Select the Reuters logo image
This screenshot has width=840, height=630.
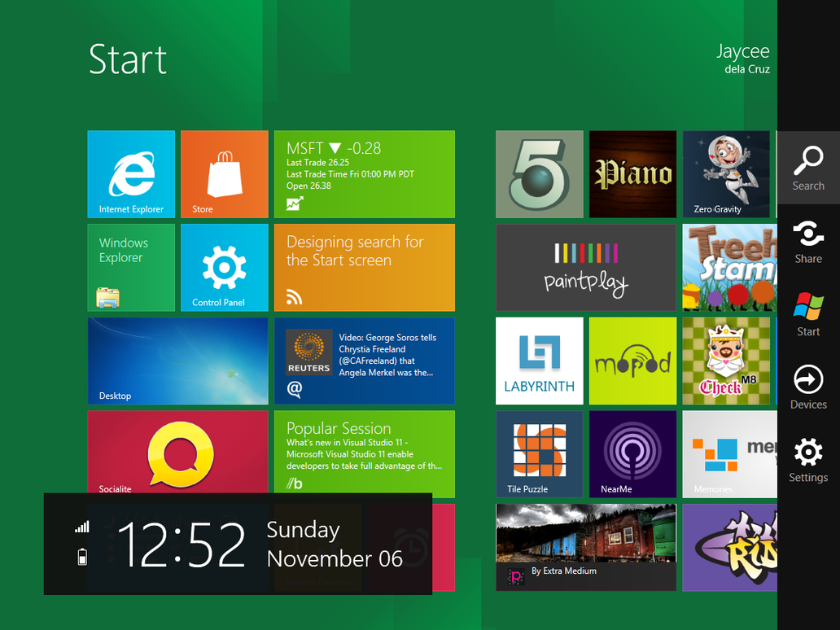(308, 352)
